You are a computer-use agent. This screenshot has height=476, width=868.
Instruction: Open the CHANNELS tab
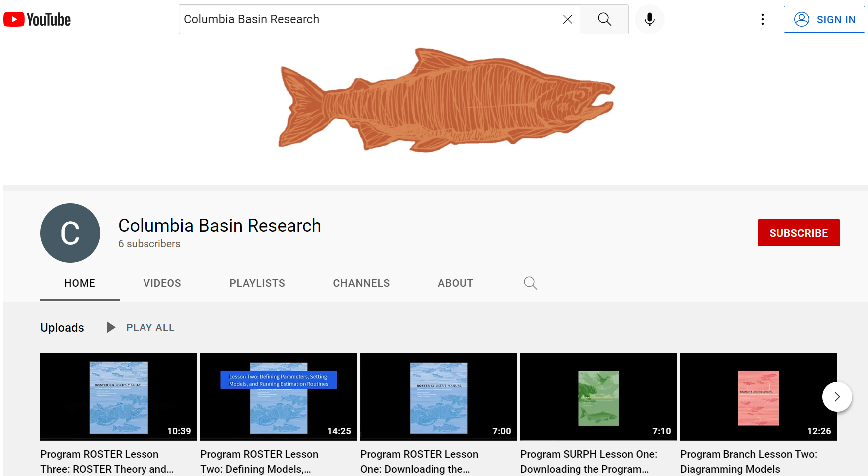(361, 283)
